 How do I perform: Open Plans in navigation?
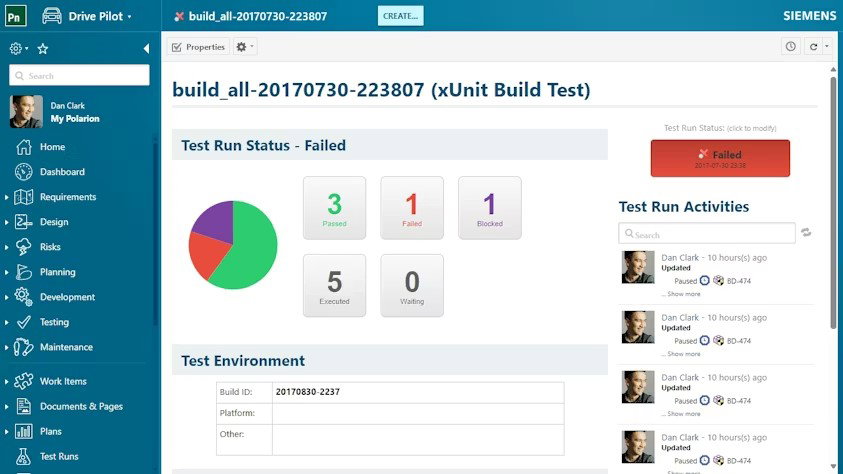(x=51, y=432)
